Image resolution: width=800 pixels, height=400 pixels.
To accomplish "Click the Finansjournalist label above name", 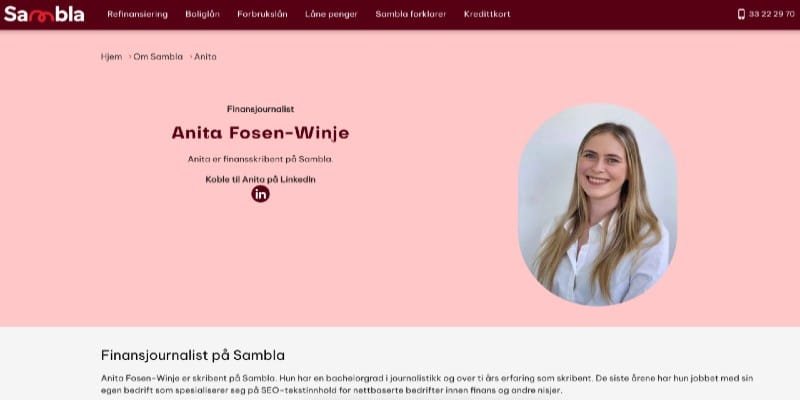I will pyautogui.click(x=260, y=109).
